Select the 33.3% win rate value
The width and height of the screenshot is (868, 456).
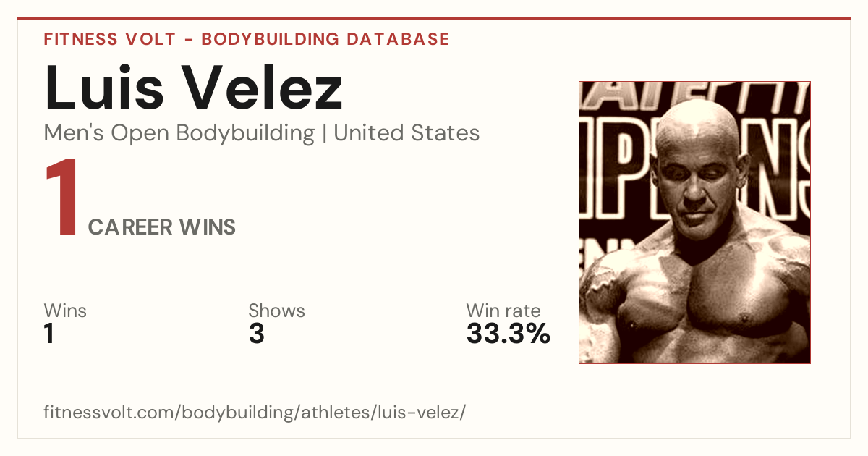click(509, 334)
